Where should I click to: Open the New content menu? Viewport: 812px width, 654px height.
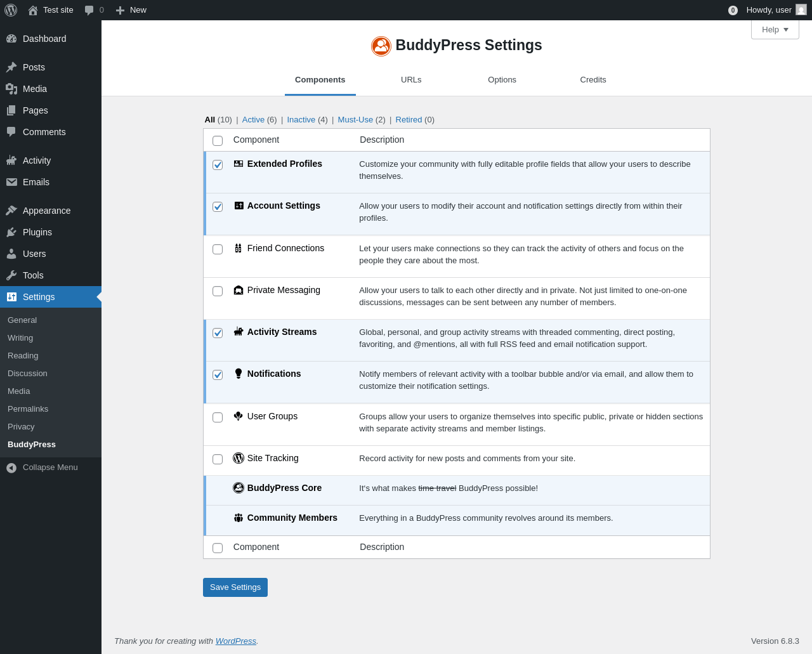131,10
